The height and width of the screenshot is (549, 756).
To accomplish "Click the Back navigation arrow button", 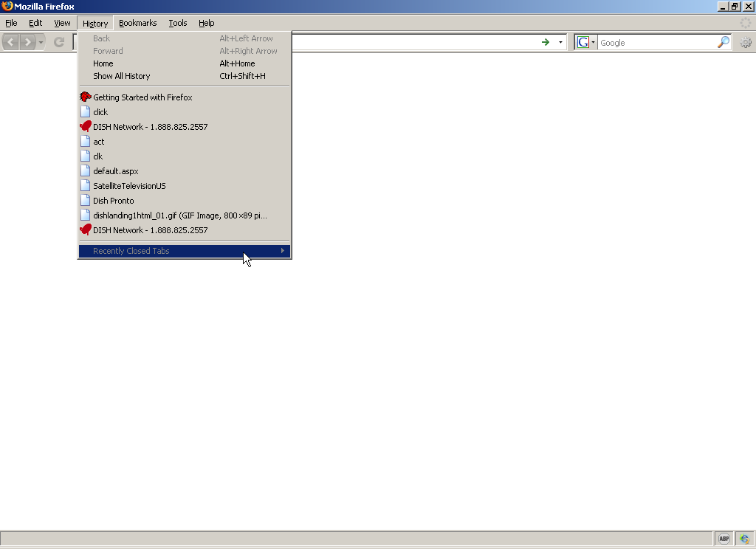I will (11, 42).
